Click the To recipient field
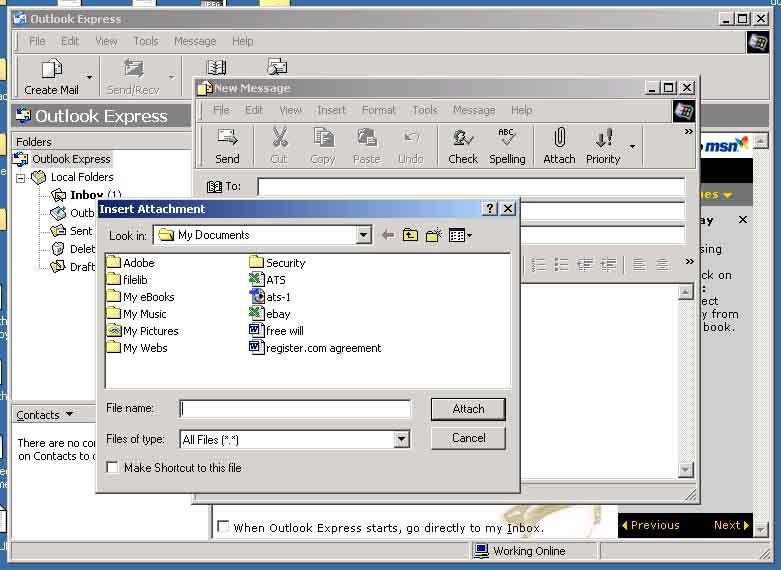 [x=471, y=186]
